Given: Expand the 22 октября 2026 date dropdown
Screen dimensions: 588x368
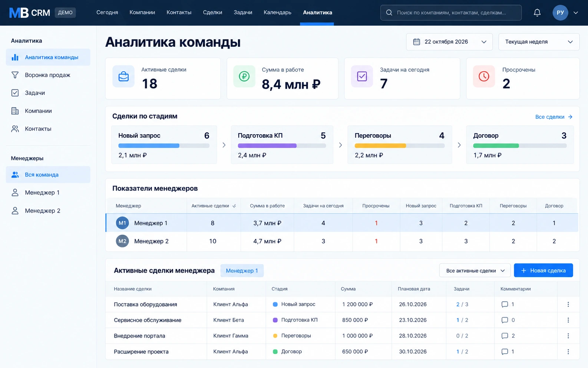Looking at the screenshot, I should point(449,42).
